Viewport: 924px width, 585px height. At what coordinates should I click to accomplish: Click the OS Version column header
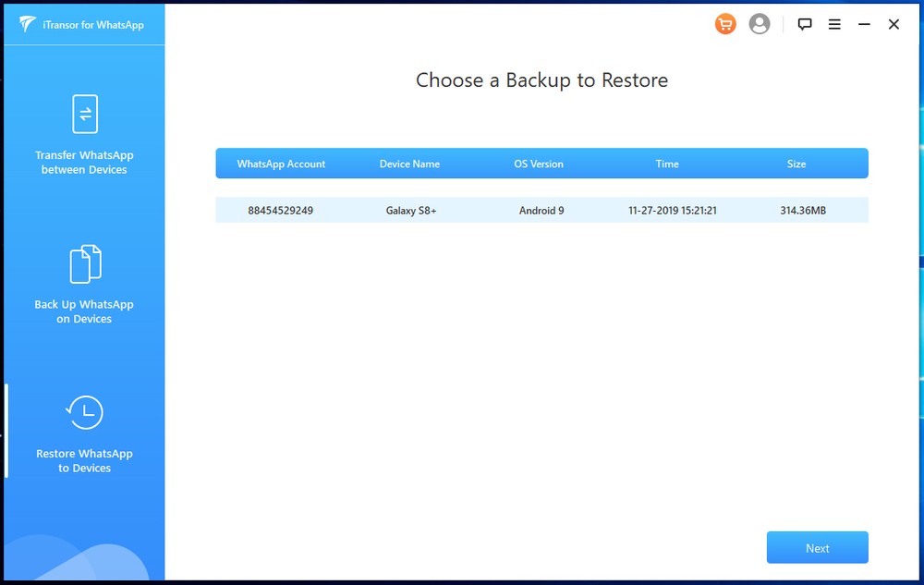(x=539, y=164)
